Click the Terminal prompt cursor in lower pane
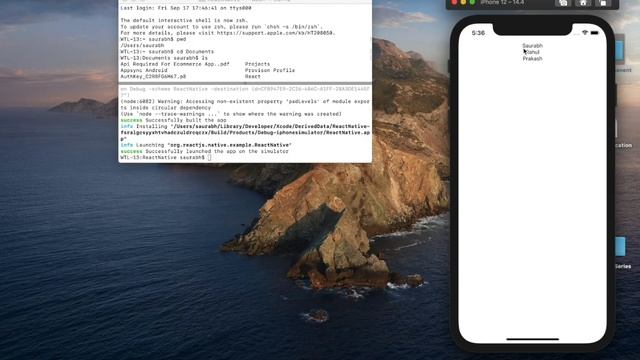This screenshot has width=640, height=360. tap(209, 158)
